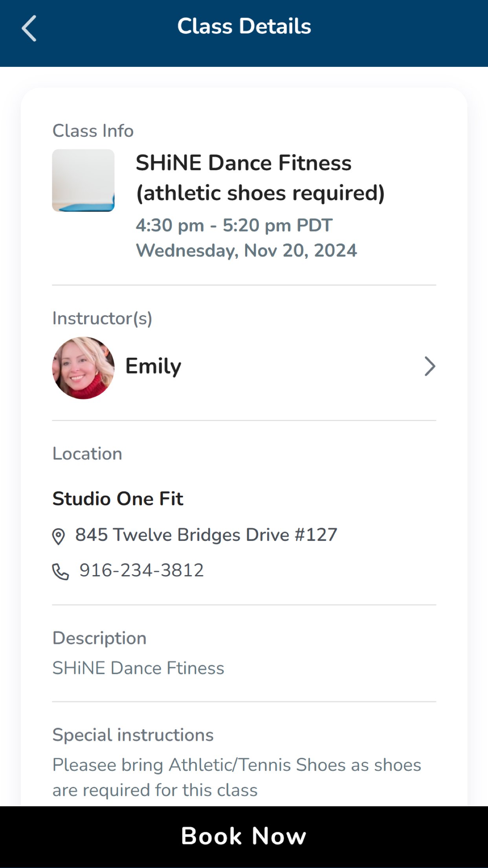Image resolution: width=488 pixels, height=868 pixels.
Task: Tap the phone handset icon
Action: tap(61, 572)
